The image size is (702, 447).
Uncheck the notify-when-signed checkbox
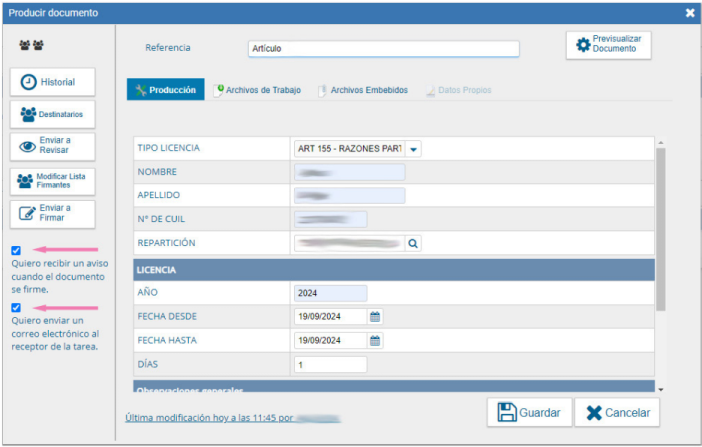click(16, 250)
